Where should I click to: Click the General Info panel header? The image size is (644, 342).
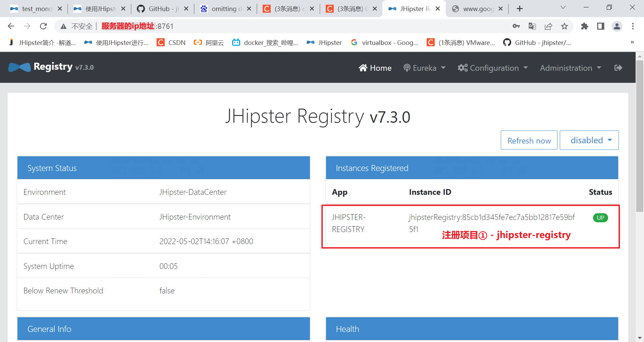pyautogui.click(x=163, y=329)
